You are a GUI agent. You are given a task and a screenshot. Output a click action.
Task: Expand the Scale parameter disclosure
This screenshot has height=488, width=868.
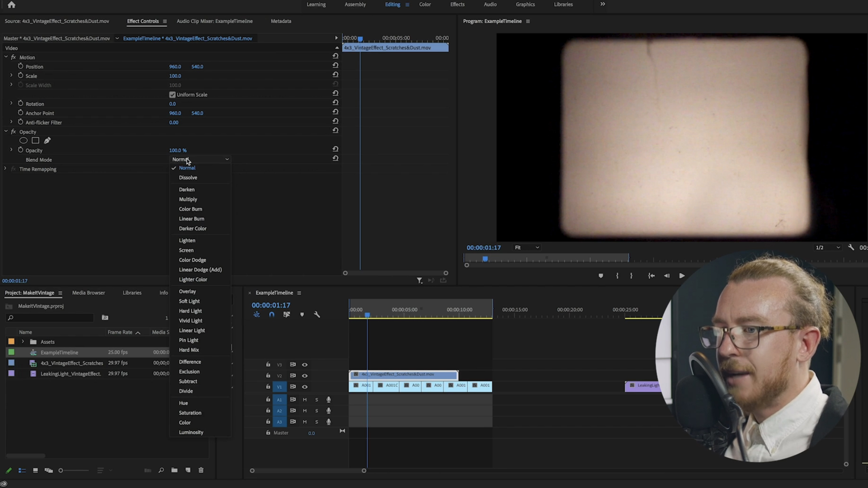pos(11,75)
